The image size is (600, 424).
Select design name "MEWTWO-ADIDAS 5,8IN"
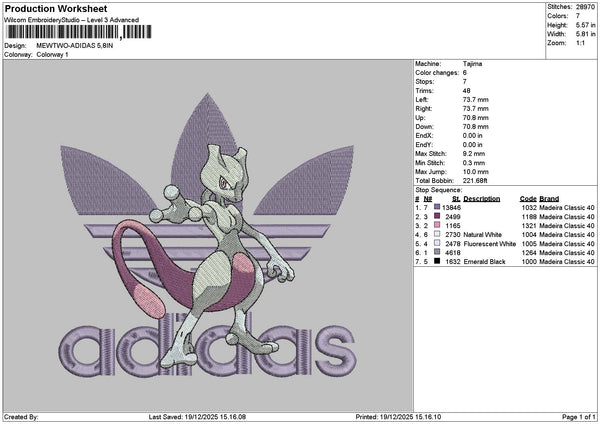click(75, 46)
